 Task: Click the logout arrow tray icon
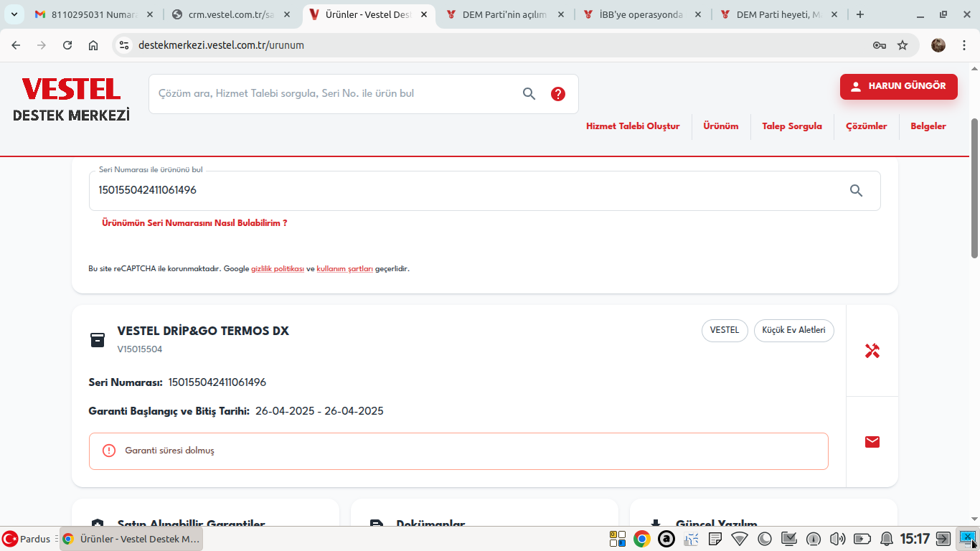pos(943,539)
